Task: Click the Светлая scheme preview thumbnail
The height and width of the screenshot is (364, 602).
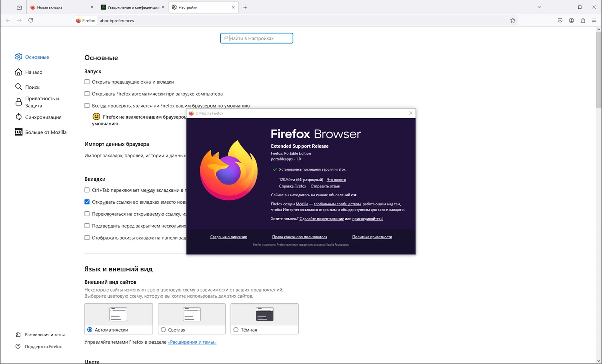Action: tap(192, 314)
